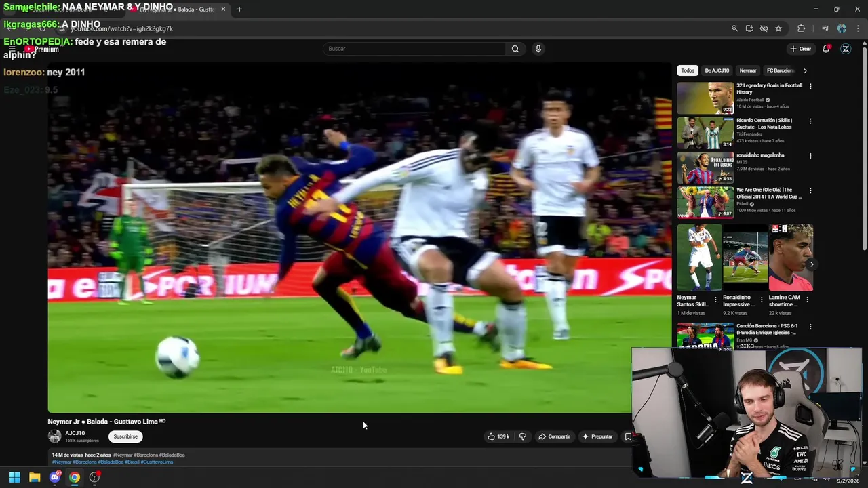This screenshot has height=488, width=868.
Task: Open the 32 Legendary Goals thumbnail
Action: [x=705, y=98]
